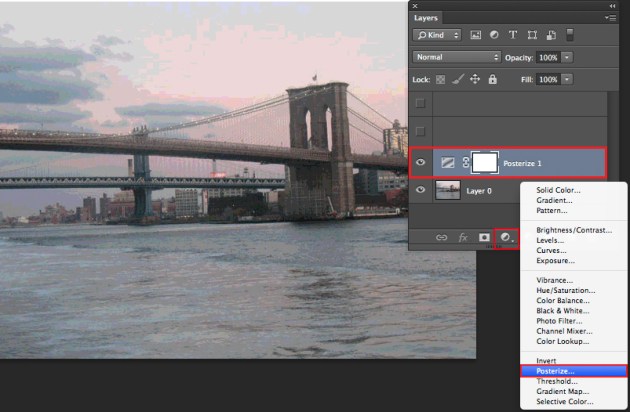Open the Normal blending mode dropdown
This screenshot has width=630, height=412.
(x=456, y=57)
